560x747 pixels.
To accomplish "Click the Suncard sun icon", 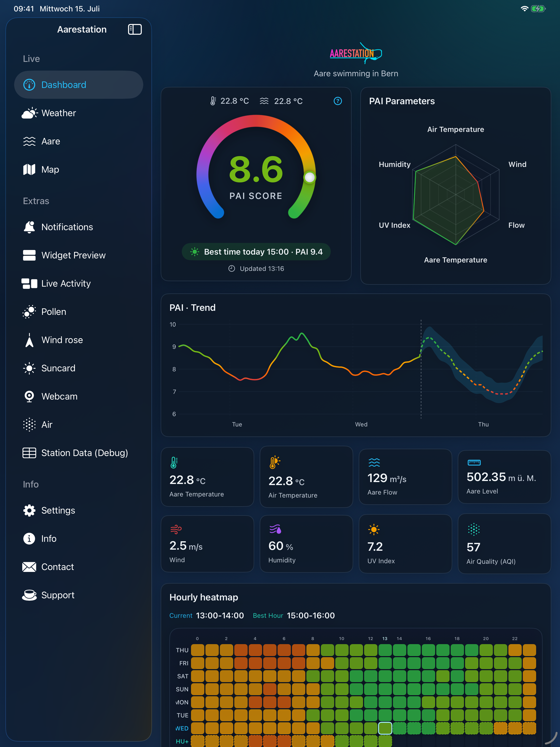I will 29,368.
